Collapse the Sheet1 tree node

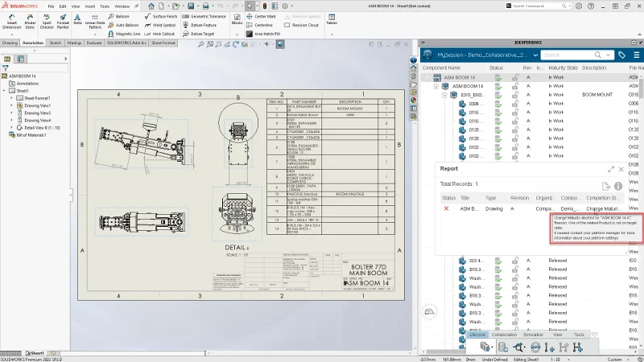pos(5,91)
